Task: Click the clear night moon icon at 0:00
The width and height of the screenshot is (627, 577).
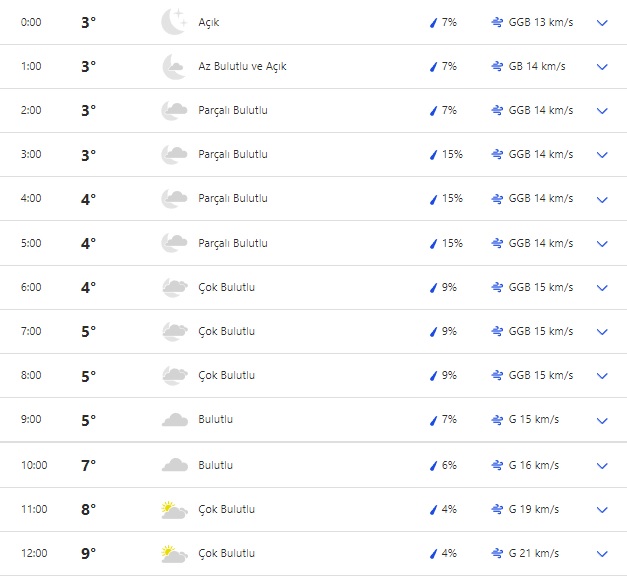Action: coord(174,22)
